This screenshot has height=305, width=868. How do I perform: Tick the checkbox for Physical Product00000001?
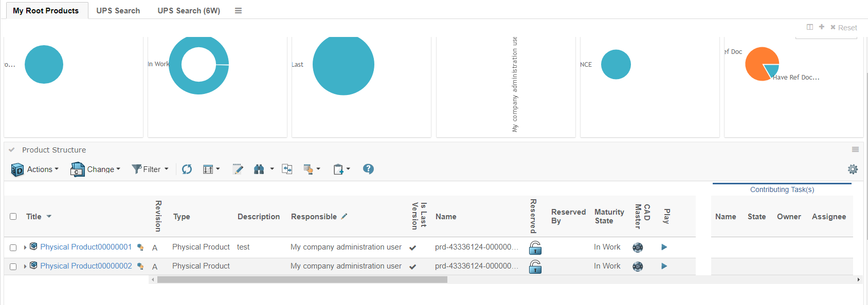tap(13, 247)
